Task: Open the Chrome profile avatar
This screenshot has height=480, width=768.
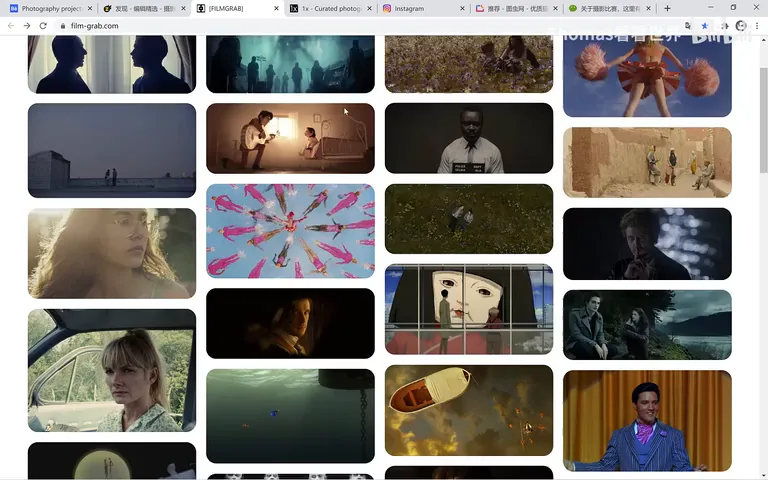Action: pos(741,25)
